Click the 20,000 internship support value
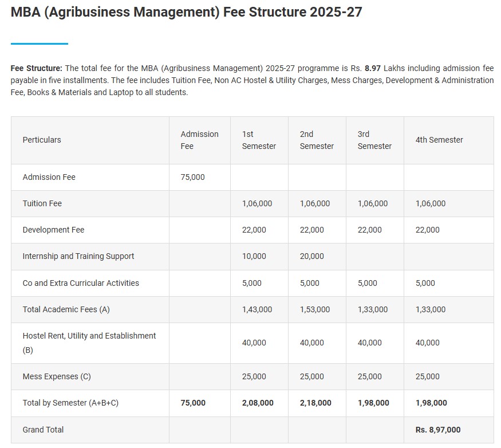 coord(312,256)
